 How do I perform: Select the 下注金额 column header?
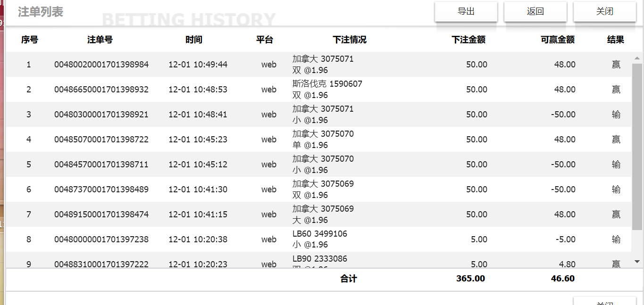pos(468,40)
